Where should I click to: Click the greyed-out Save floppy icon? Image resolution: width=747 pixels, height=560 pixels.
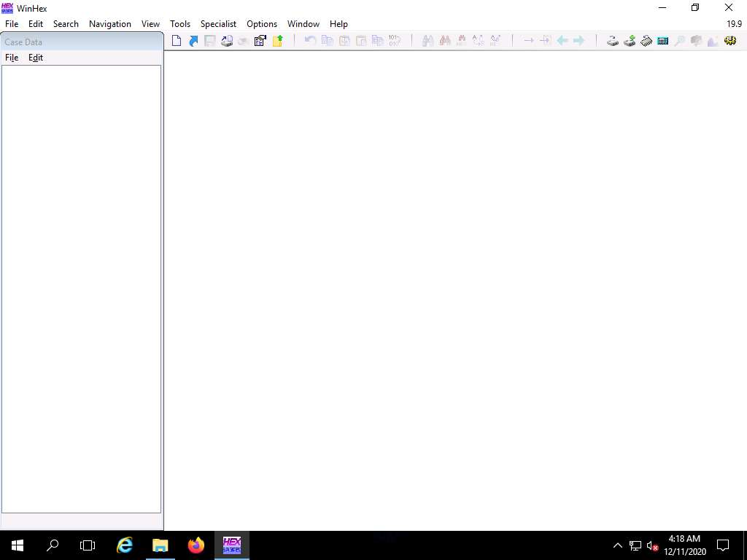(x=210, y=41)
